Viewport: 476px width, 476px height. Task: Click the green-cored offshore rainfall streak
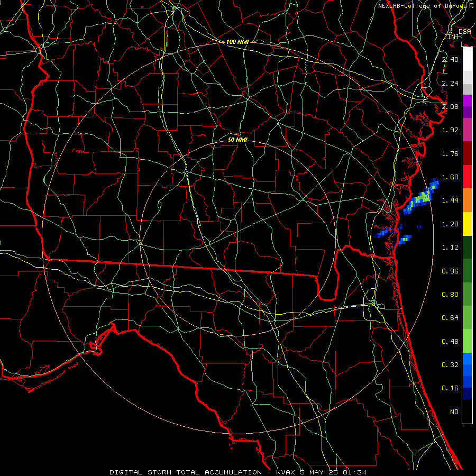[421, 197]
